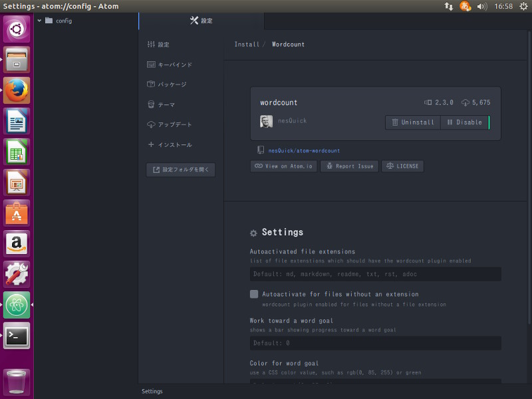Click the nesQuick author name

[292, 121]
